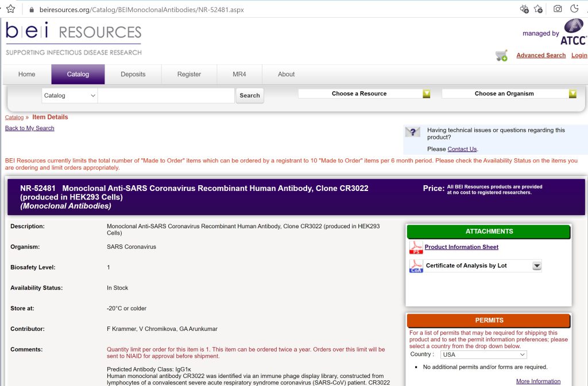This screenshot has width=588, height=386.
Task: Click the screenshot camera icon in toolbar
Action: tap(558, 9)
